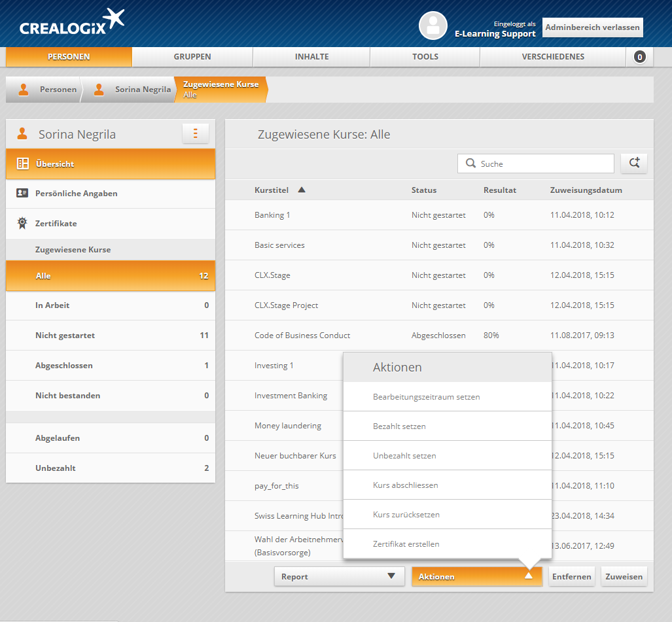Click the Personen breadcrumb person icon
Screen dimensions: 672x622
click(24, 90)
